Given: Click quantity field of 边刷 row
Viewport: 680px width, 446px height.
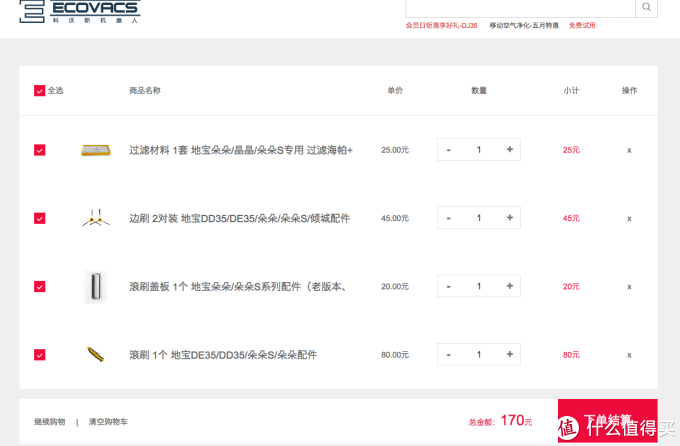Looking at the screenshot, I should click(x=479, y=218).
